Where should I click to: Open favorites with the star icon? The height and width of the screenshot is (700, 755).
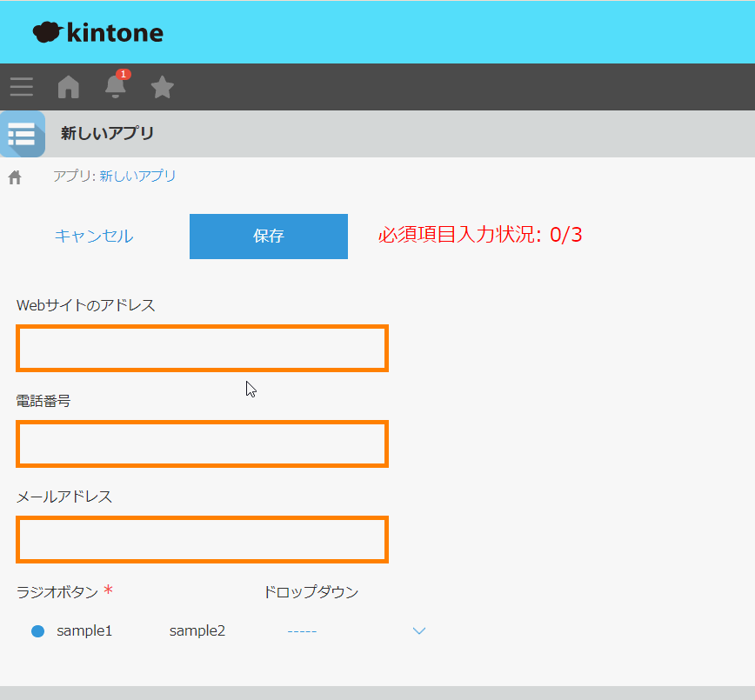(163, 87)
